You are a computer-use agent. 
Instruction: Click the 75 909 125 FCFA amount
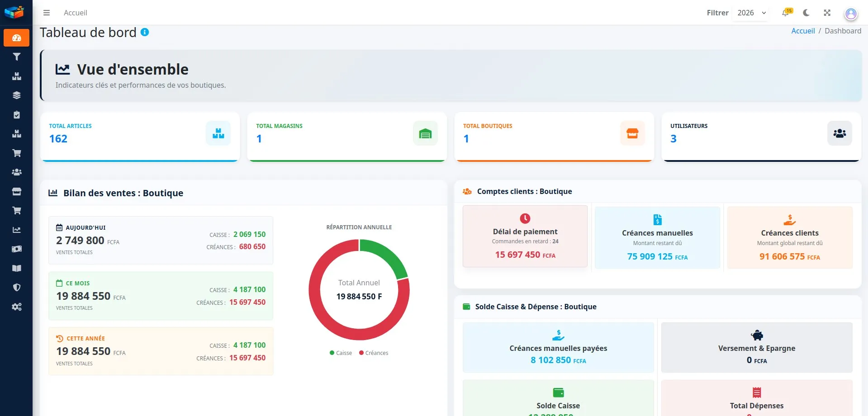tap(657, 256)
